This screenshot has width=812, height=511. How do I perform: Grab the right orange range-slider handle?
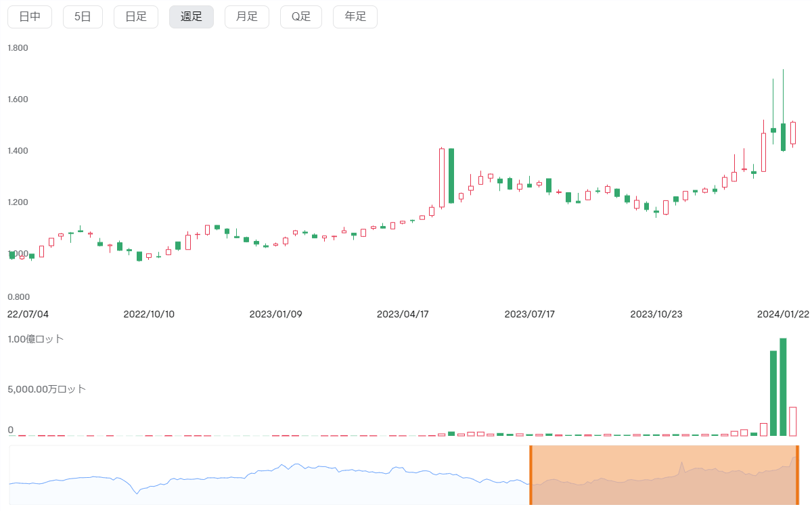(798, 475)
